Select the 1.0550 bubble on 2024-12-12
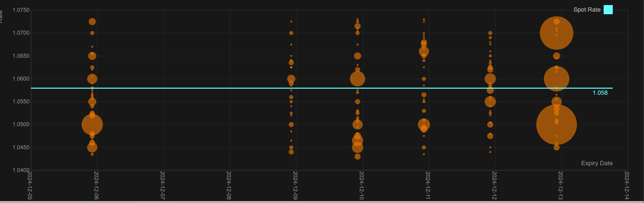 click(x=490, y=102)
